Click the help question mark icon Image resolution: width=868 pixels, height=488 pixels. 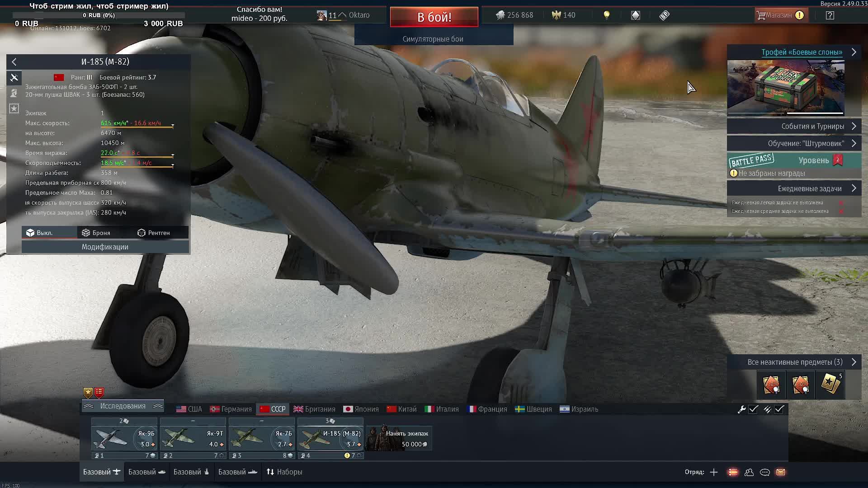click(x=830, y=15)
